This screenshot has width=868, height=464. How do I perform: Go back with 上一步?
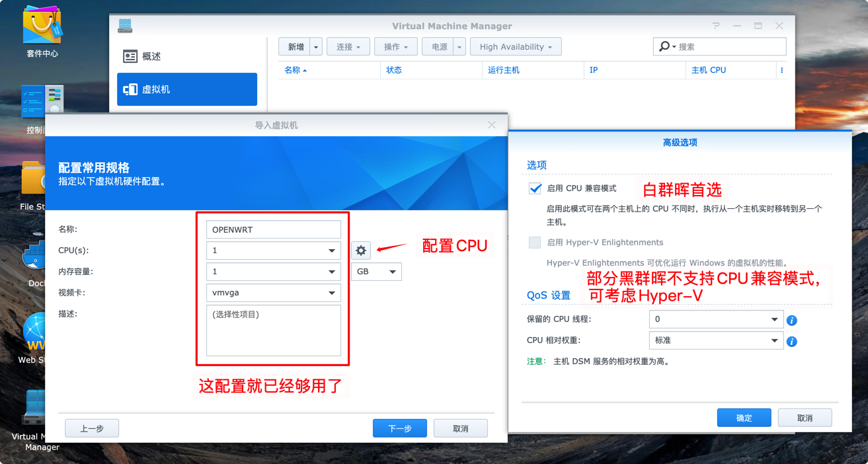point(92,428)
